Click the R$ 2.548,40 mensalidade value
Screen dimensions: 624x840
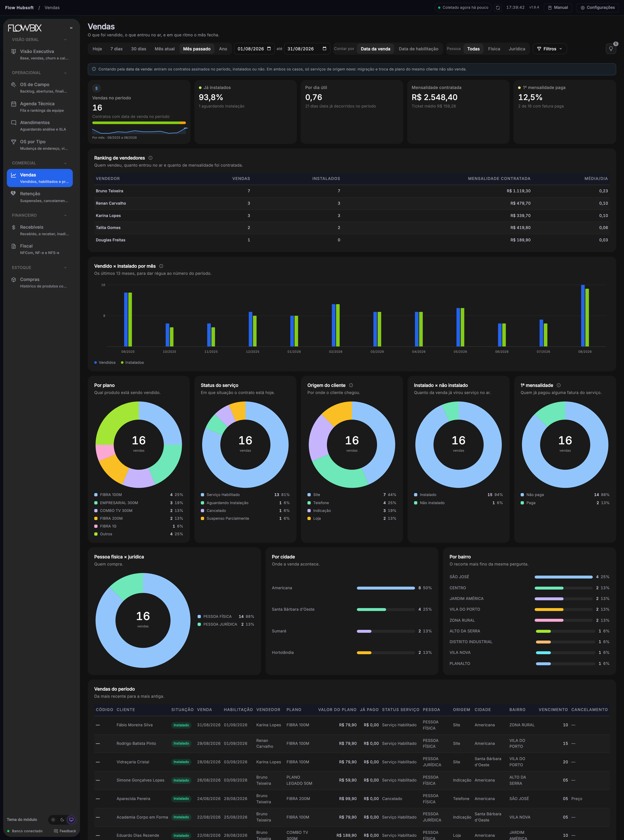434,97
